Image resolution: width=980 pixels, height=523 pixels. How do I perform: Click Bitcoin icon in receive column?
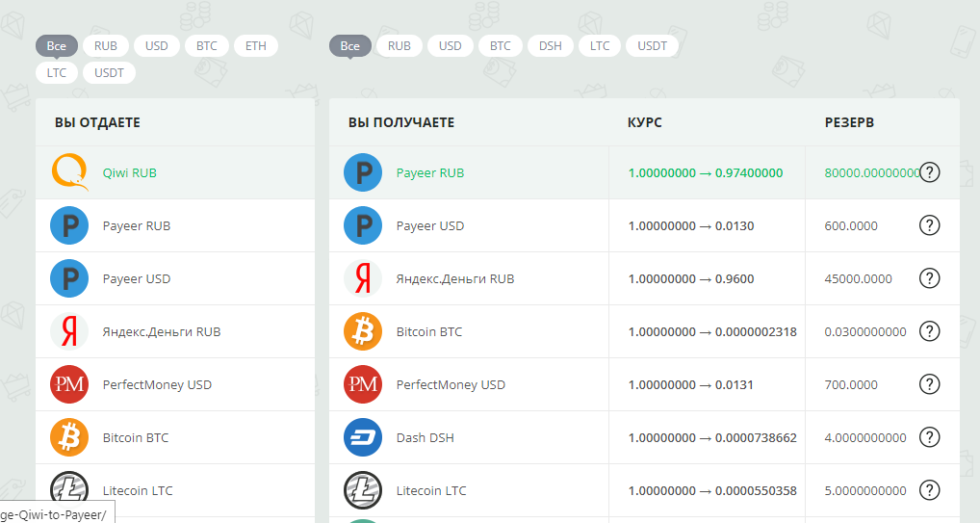[363, 331]
